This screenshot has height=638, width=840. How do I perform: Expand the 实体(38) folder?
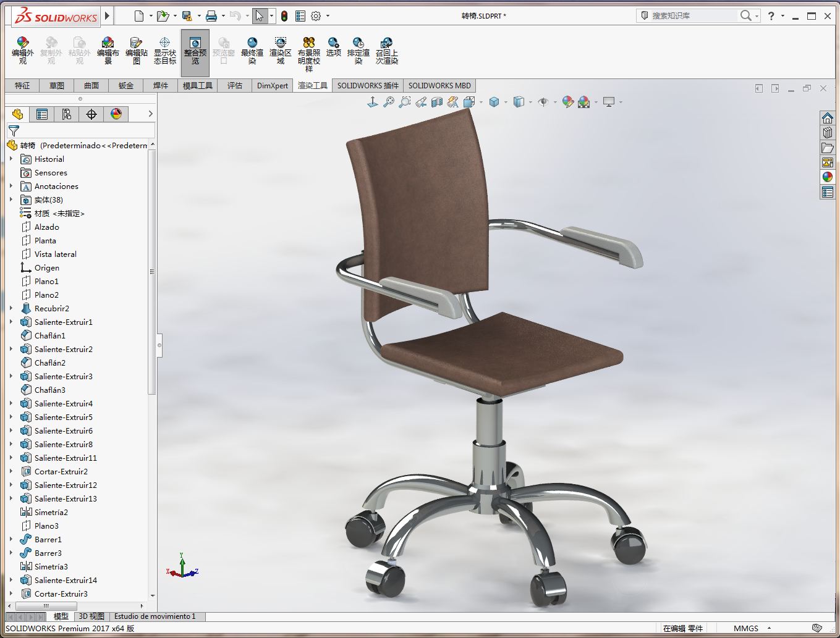(11, 200)
